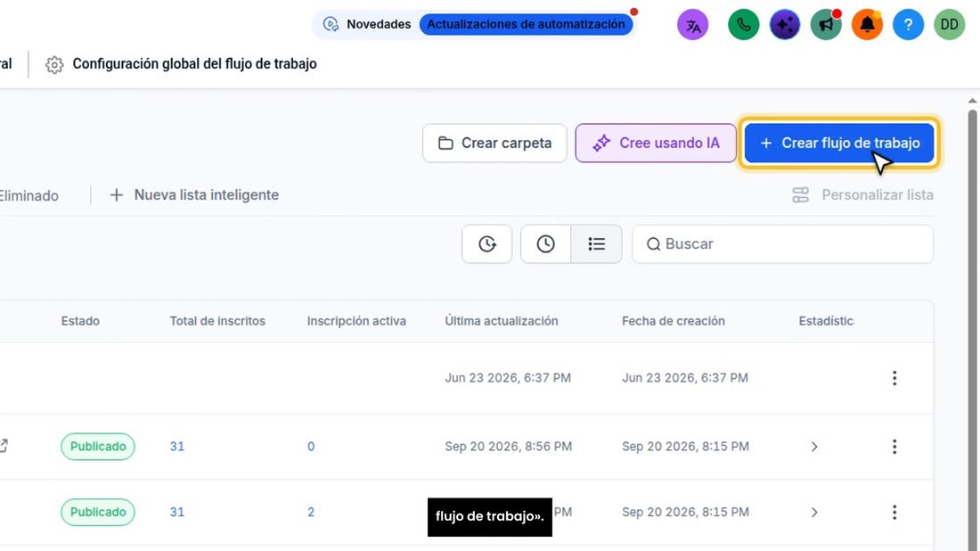The image size is (980, 551).
Task: Click the Novedades label
Action: (x=379, y=24)
